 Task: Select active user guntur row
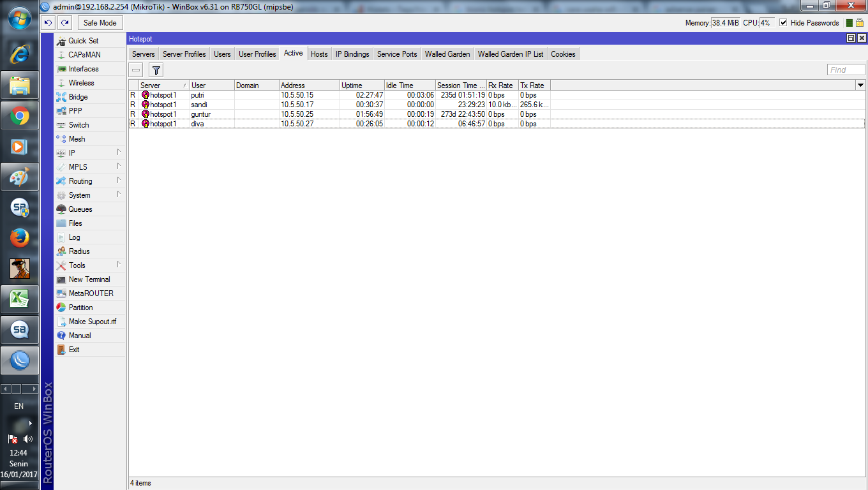[x=497, y=114]
